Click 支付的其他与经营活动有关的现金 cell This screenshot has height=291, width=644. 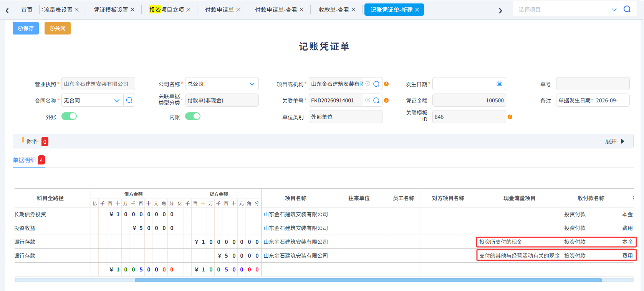point(520,256)
